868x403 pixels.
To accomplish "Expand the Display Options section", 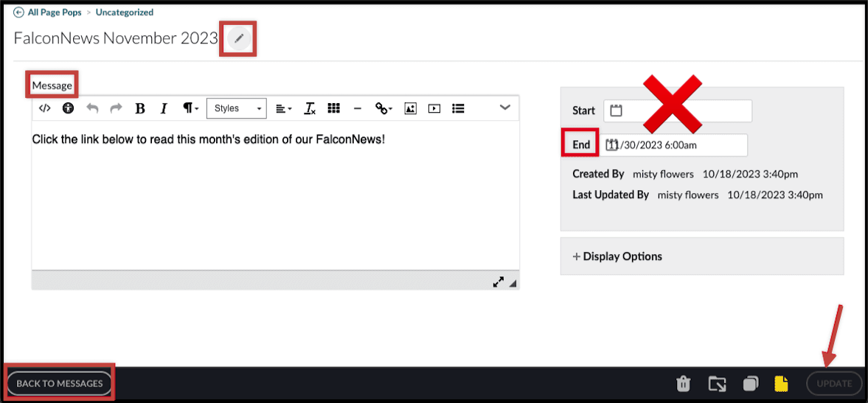I will pyautogui.click(x=617, y=256).
